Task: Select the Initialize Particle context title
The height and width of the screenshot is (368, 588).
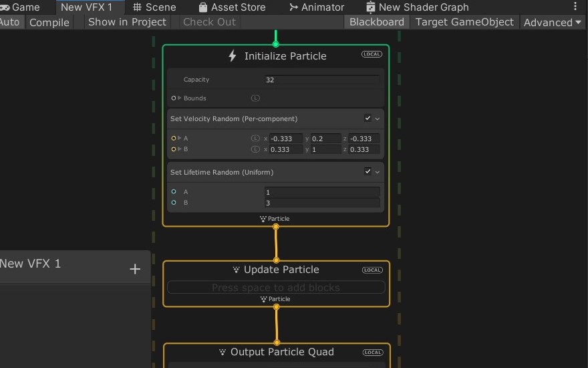Action: coord(285,56)
